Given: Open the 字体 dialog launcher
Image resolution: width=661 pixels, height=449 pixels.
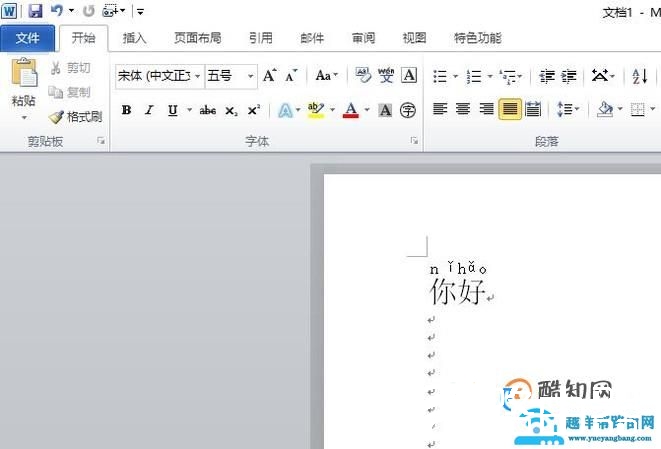Looking at the screenshot, I should coord(414,141).
